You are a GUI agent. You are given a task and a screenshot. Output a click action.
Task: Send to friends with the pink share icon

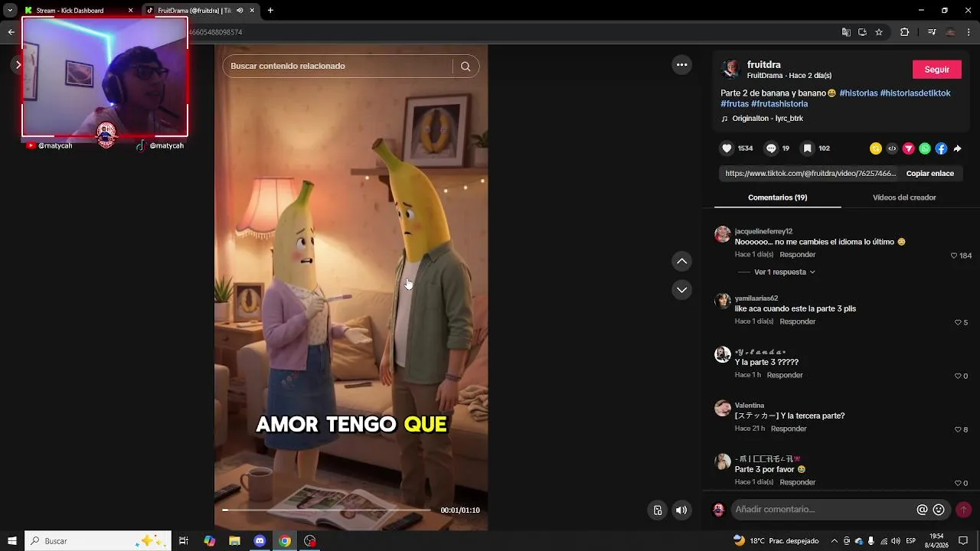click(x=909, y=148)
